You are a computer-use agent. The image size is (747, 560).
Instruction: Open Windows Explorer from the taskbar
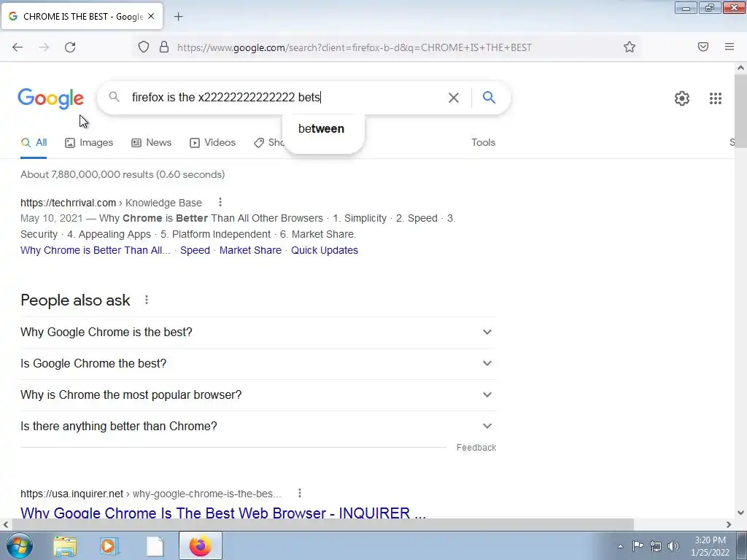(x=65, y=546)
